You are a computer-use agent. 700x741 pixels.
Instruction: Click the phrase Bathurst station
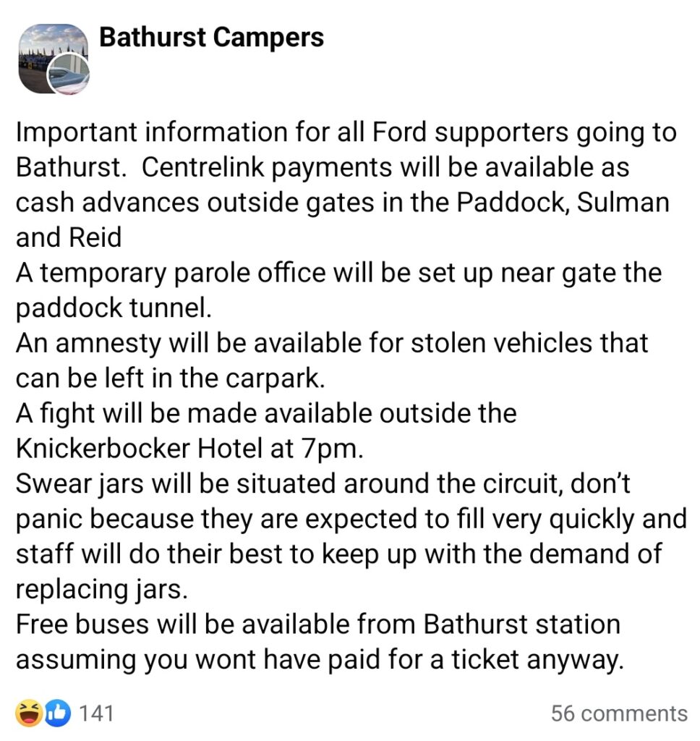click(x=521, y=624)
